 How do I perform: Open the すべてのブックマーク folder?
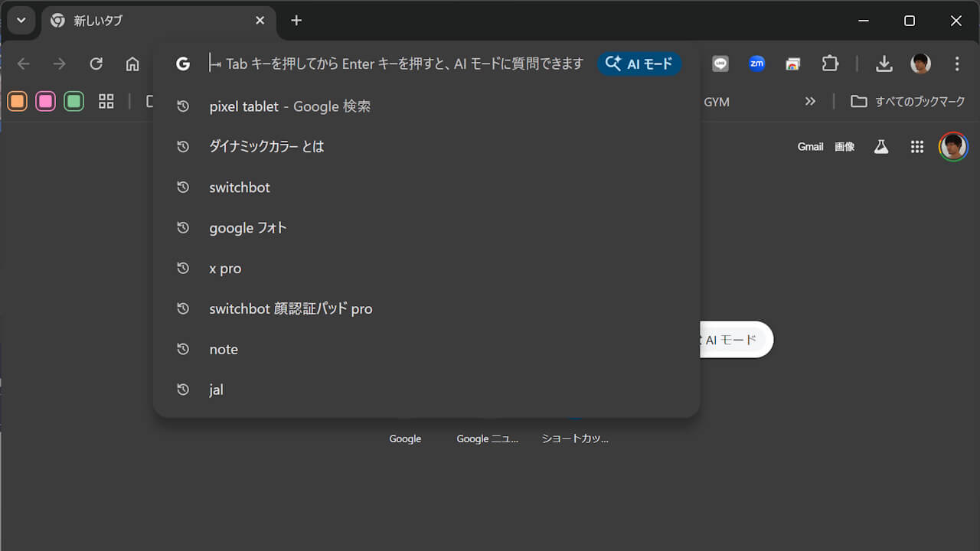pos(908,101)
